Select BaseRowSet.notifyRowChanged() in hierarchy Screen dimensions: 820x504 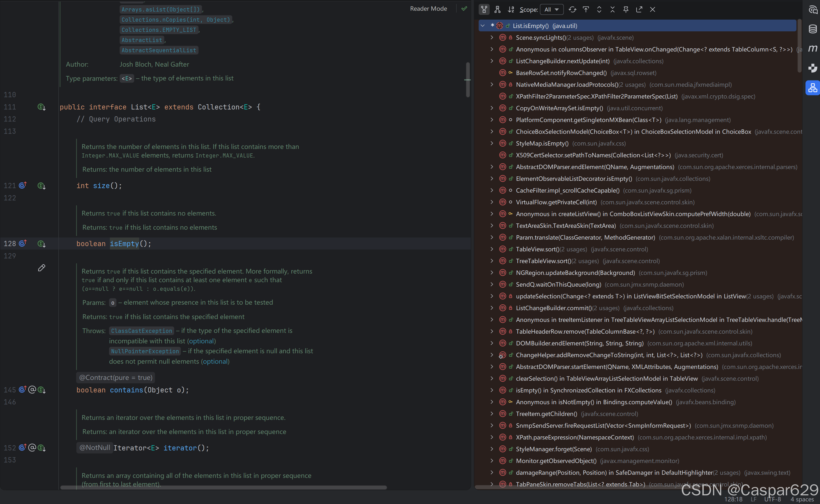point(561,73)
